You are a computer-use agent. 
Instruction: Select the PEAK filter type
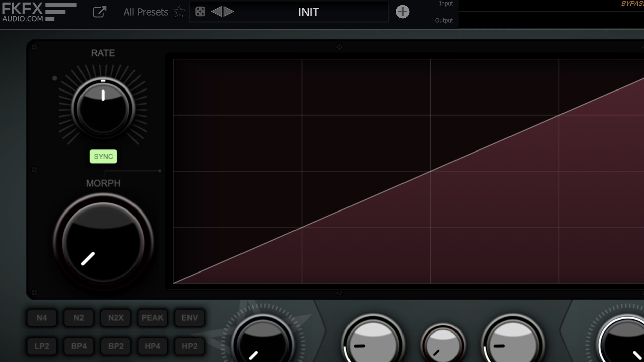pyautogui.click(x=153, y=318)
